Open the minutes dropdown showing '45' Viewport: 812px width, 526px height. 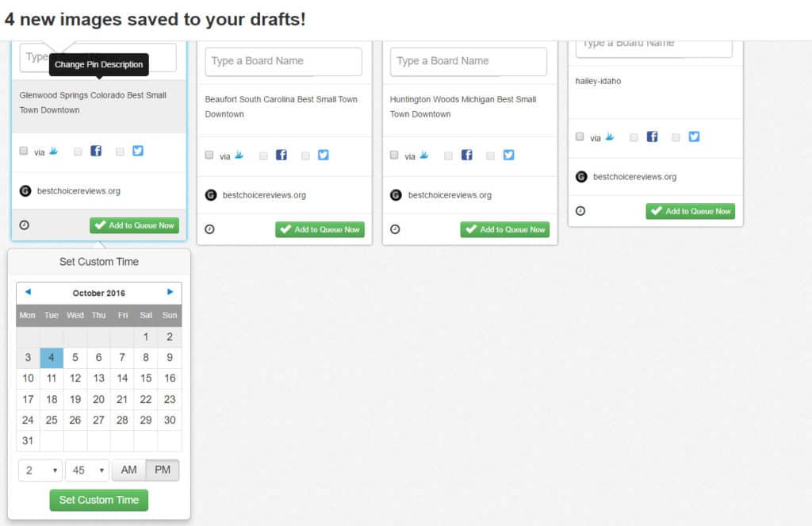[x=87, y=470]
